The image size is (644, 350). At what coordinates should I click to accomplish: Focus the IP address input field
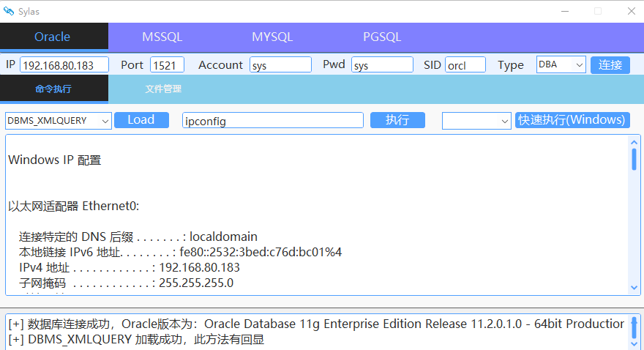(x=64, y=65)
